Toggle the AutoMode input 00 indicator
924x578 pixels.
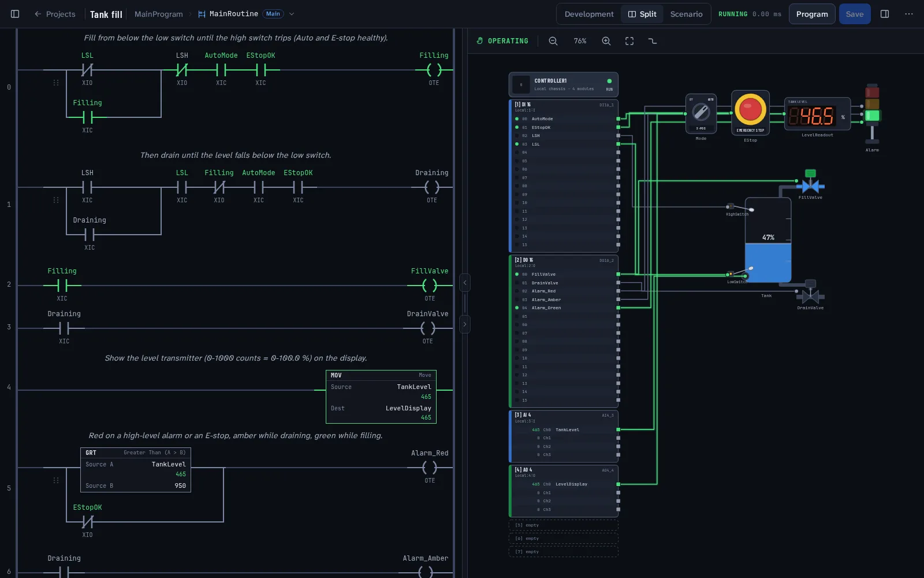point(517,118)
